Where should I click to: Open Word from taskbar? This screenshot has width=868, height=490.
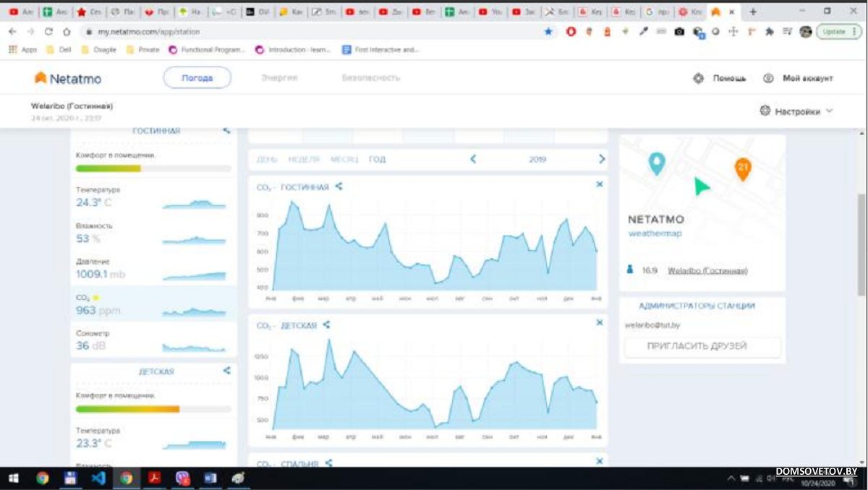click(x=210, y=478)
